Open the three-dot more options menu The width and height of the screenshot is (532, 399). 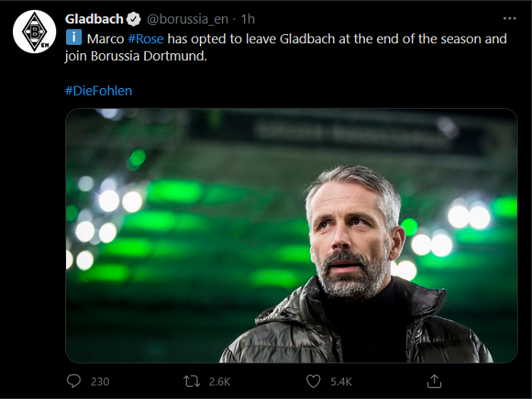[x=508, y=18]
